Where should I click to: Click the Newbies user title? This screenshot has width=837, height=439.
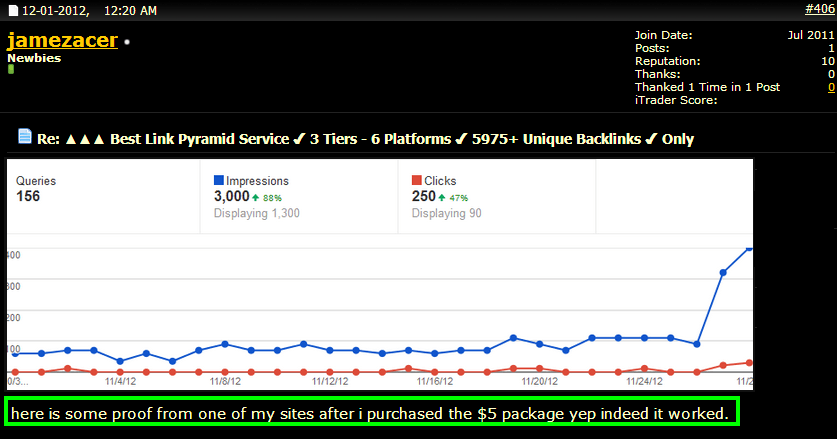point(34,58)
